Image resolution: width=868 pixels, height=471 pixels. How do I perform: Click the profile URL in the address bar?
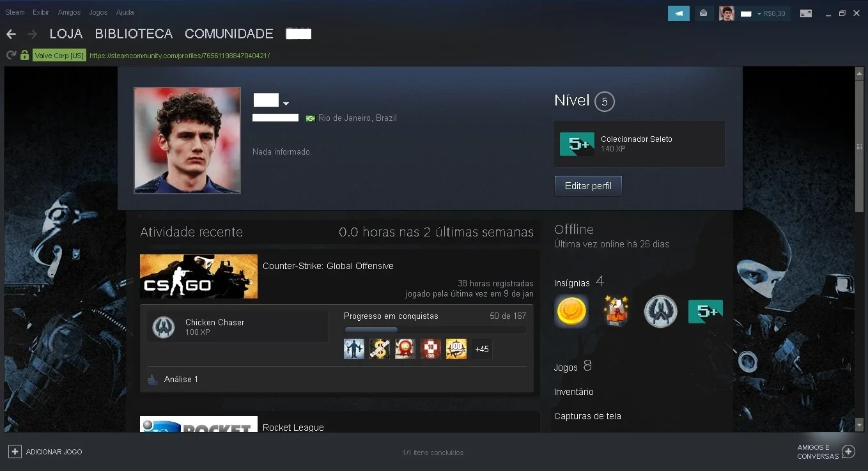[x=180, y=56]
